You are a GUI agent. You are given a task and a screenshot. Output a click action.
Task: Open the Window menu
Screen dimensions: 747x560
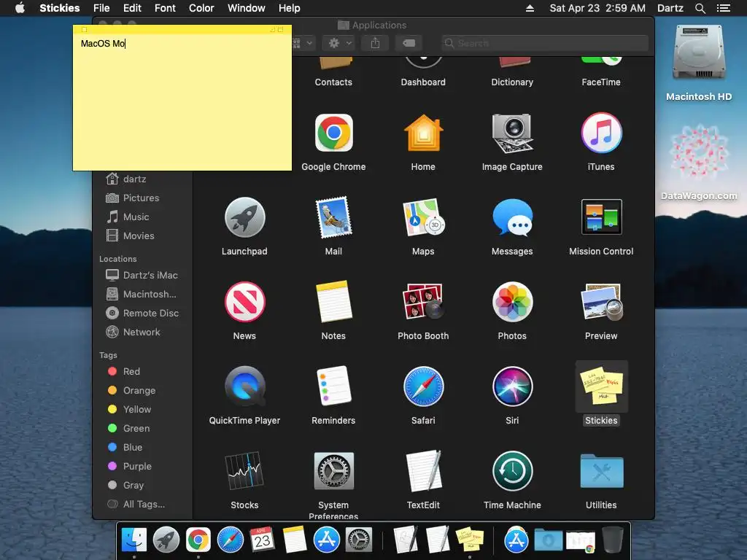247,8
